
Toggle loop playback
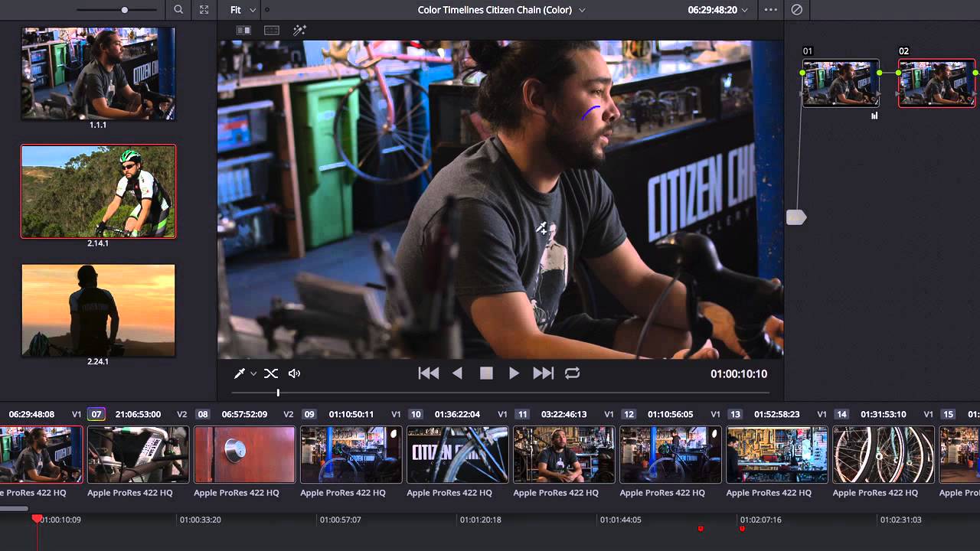click(x=572, y=373)
